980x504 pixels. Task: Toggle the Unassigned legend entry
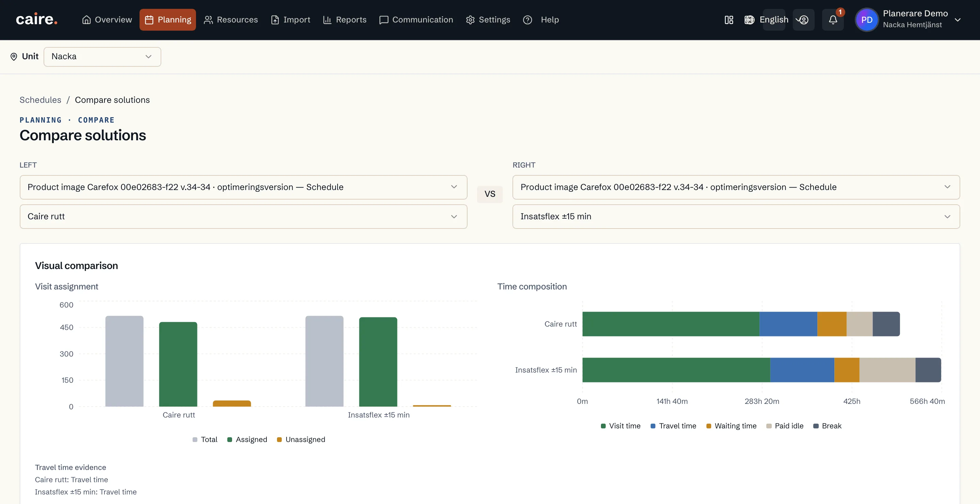click(301, 439)
